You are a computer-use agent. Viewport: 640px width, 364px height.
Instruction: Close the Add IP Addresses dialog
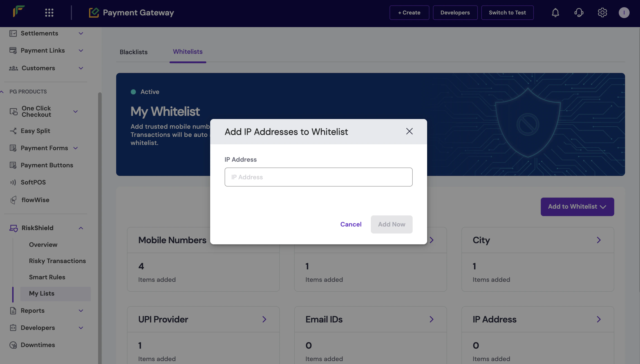[x=409, y=131]
